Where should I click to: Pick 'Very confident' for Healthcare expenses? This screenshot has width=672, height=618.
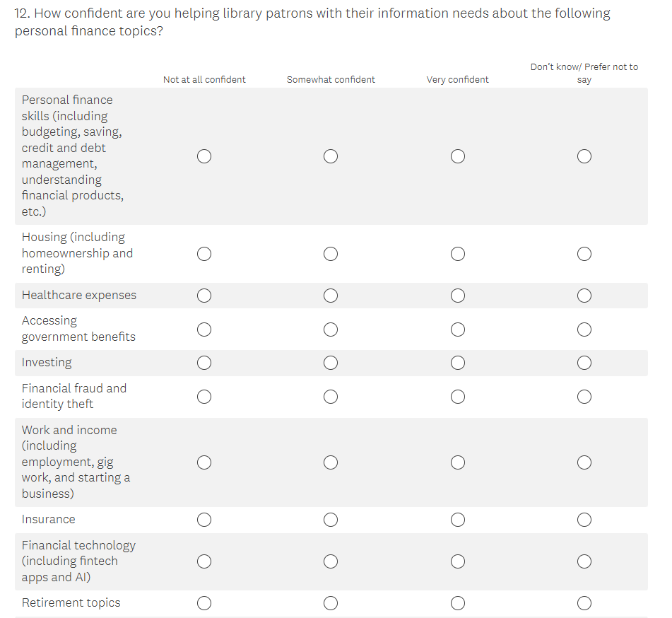[458, 296]
